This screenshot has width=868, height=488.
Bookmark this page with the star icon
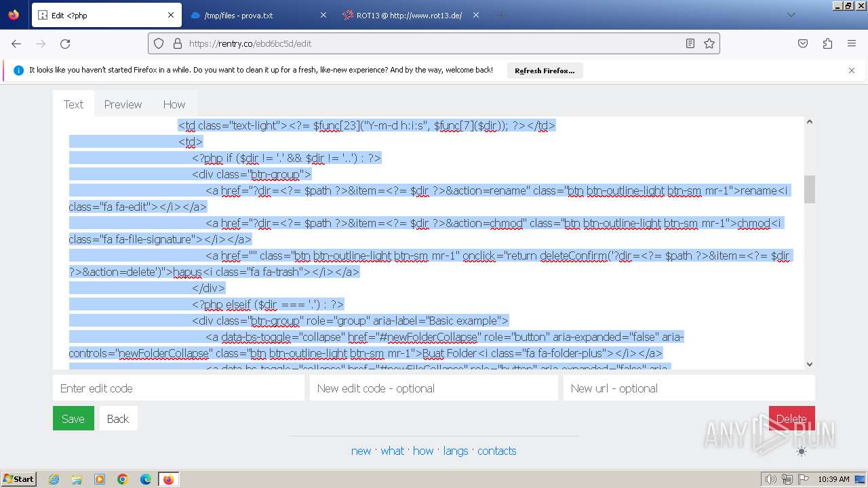point(709,43)
